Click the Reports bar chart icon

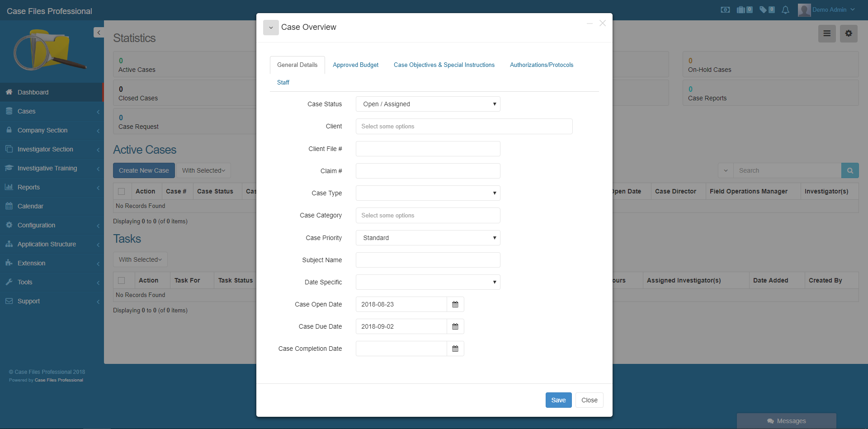[9, 187]
